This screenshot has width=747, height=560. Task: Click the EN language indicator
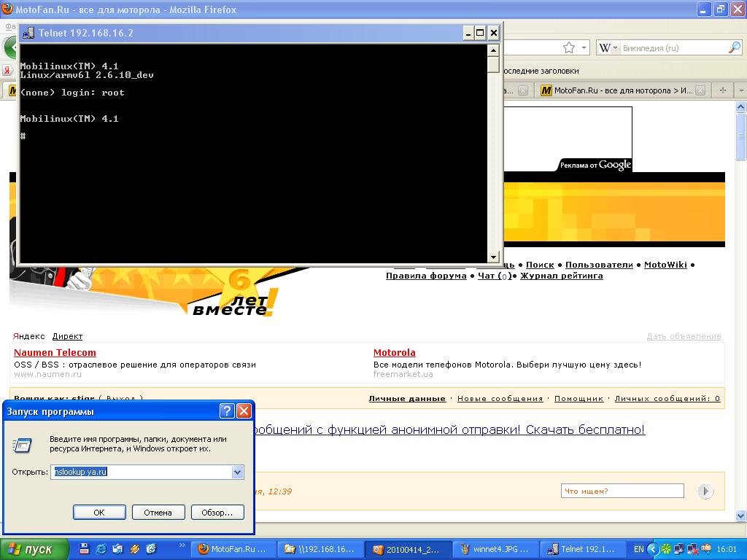[x=639, y=550]
